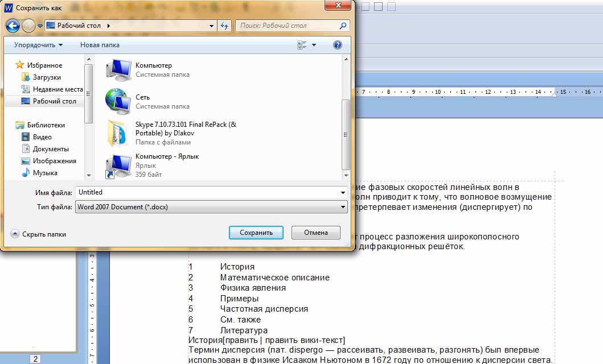
Task: Open the Видео library
Action: point(42,136)
